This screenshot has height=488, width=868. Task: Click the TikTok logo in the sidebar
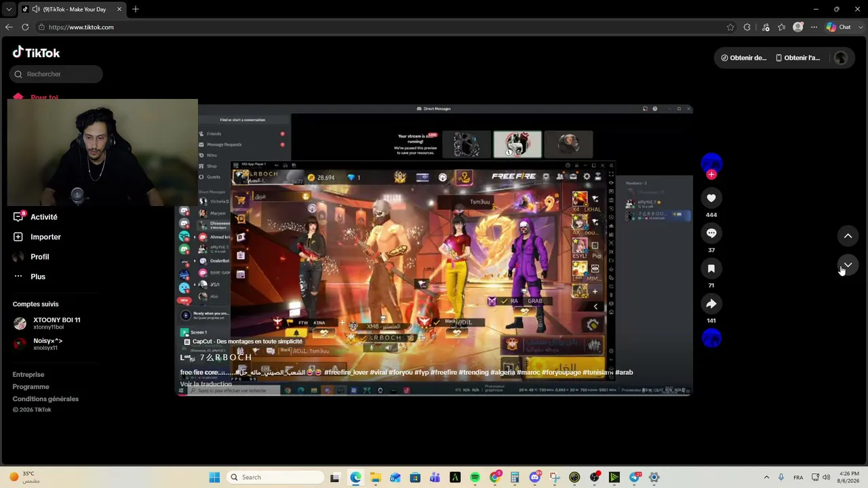pyautogui.click(x=36, y=52)
